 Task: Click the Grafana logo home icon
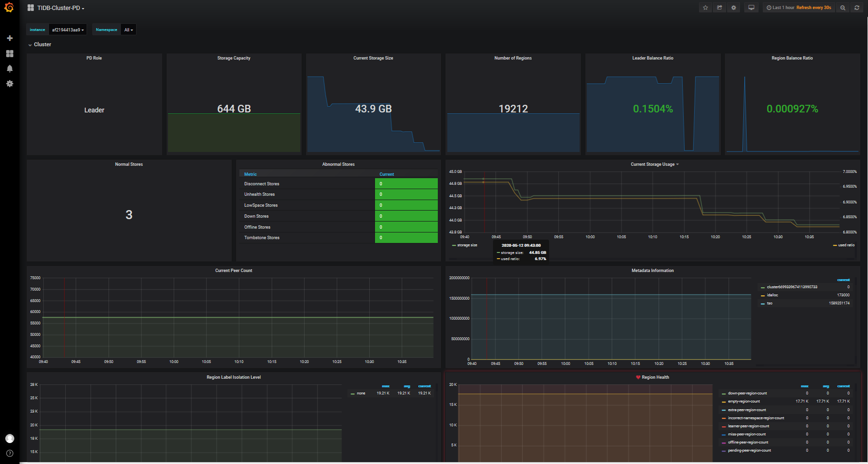tap(9, 8)
